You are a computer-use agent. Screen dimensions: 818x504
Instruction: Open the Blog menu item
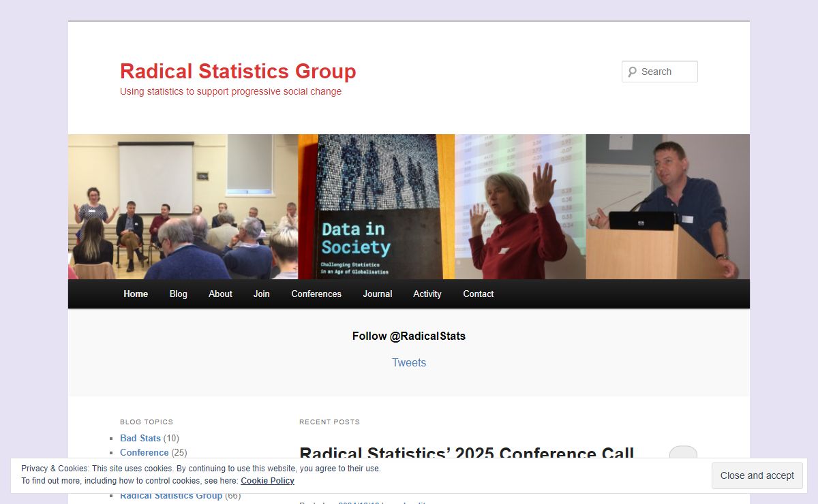pyautogui.click(x=178, y=294)
